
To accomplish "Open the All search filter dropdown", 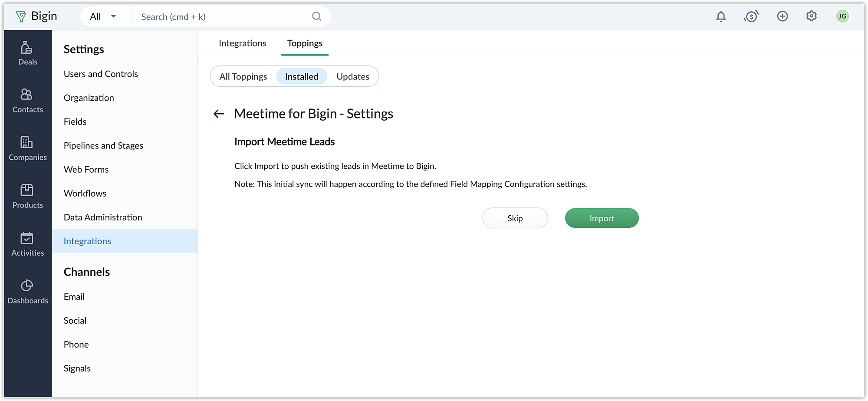I will click(103, 16).
